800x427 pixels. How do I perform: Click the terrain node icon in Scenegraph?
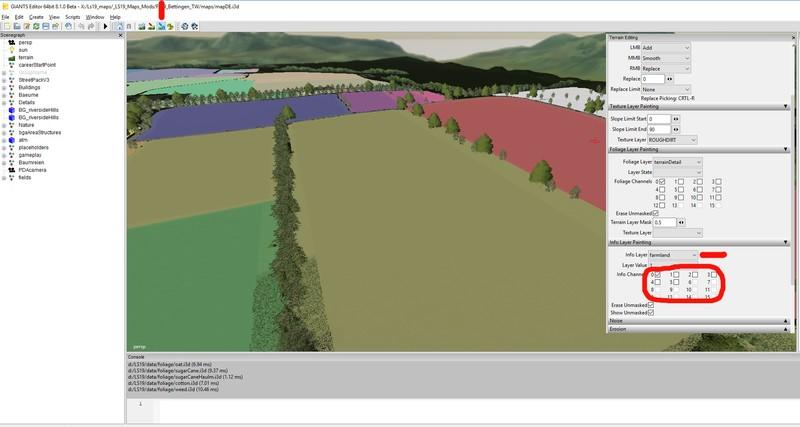pos(11,57)
